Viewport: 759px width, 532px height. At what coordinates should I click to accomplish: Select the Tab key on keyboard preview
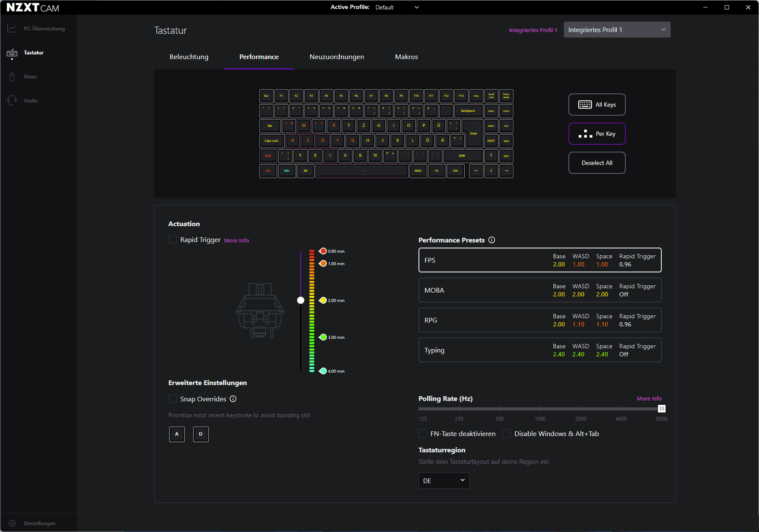point(270,126)
